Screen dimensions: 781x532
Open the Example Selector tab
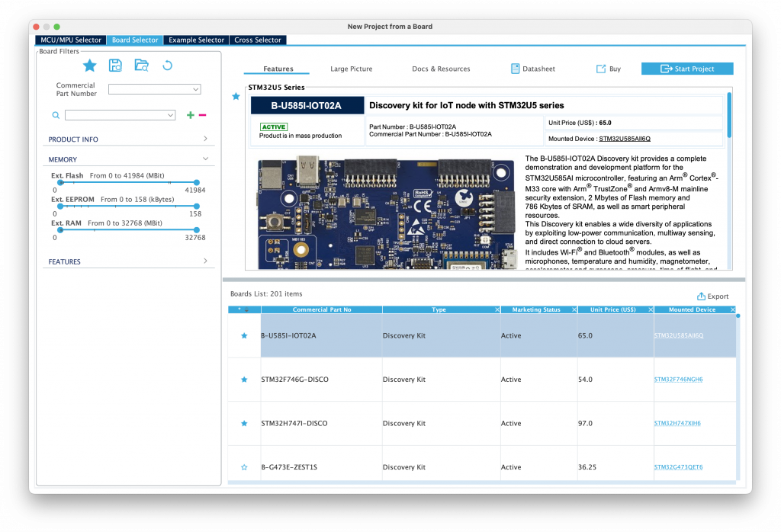coord(196,40)
